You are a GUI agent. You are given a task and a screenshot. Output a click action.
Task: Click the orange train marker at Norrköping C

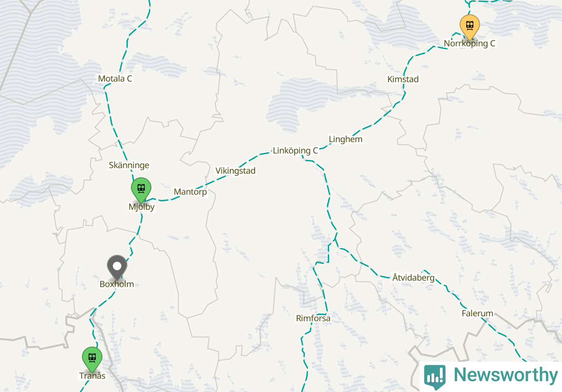click(x=469, y=27)
